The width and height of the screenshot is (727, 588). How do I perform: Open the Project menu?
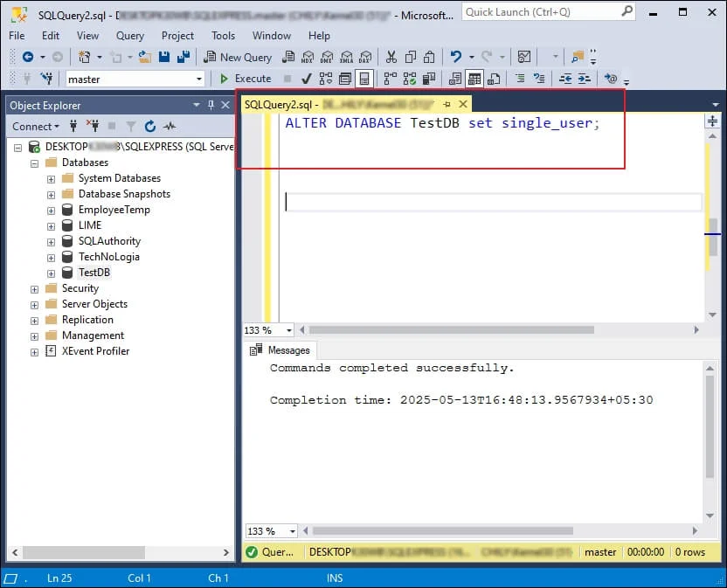(177, 36)
